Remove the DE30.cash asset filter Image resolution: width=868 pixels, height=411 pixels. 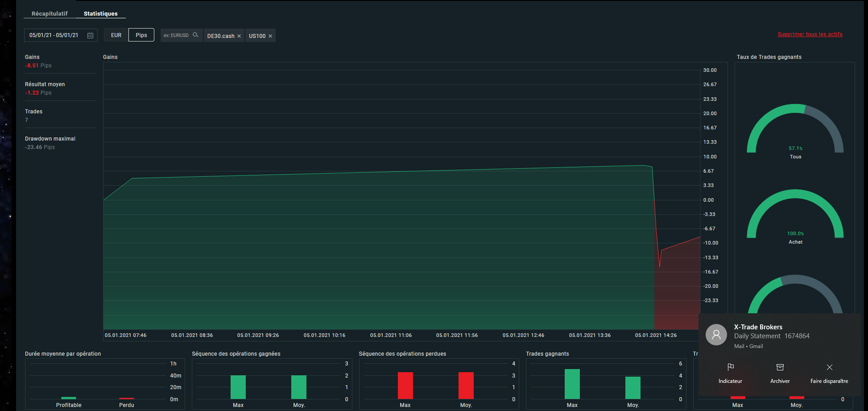coord(239,36)
